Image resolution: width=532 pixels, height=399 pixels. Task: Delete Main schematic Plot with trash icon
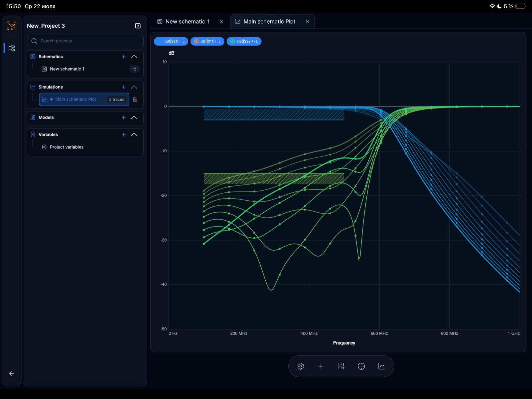tap(135, 100)
